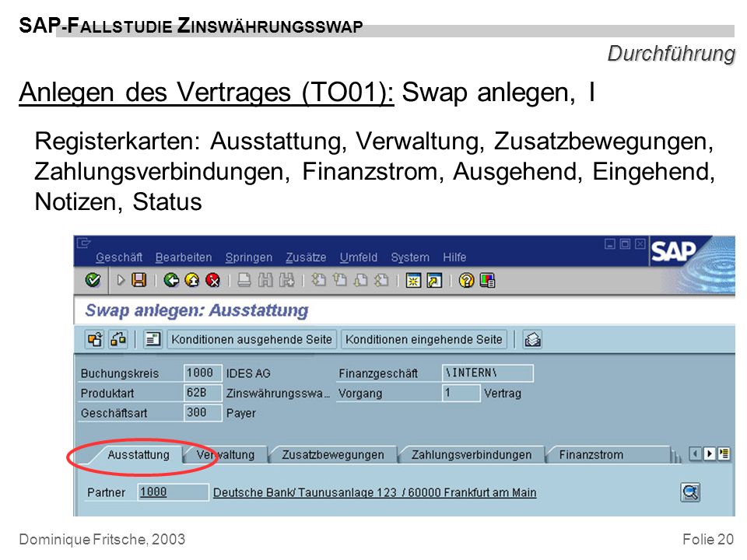Click the Partner number 1000 field
Viewport: 747px width, 560px height.
click(173, 492)
